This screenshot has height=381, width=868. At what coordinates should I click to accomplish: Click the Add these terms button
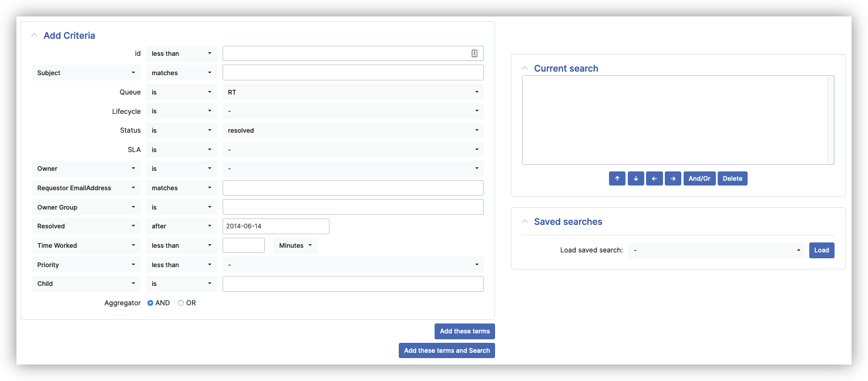pos(465,331)
